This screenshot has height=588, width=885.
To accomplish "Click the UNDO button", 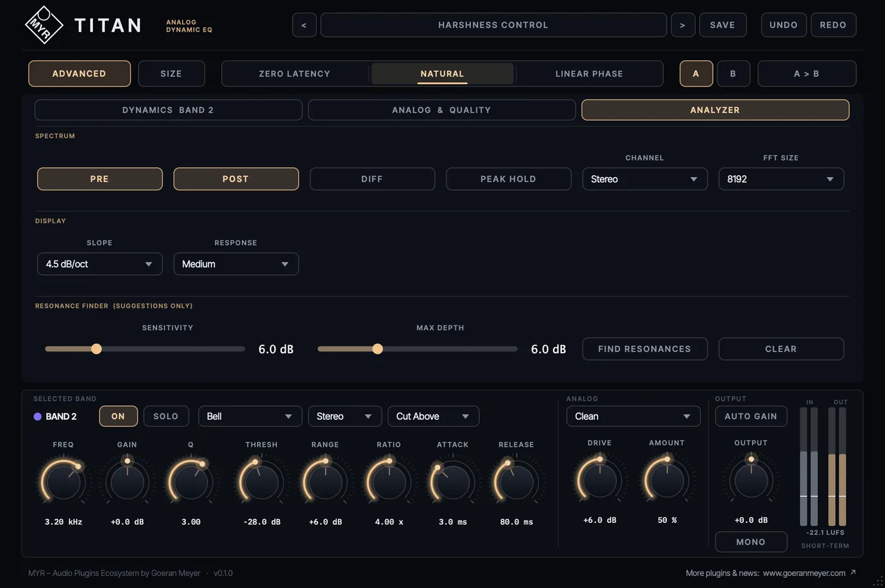I will tap(784, 25).
